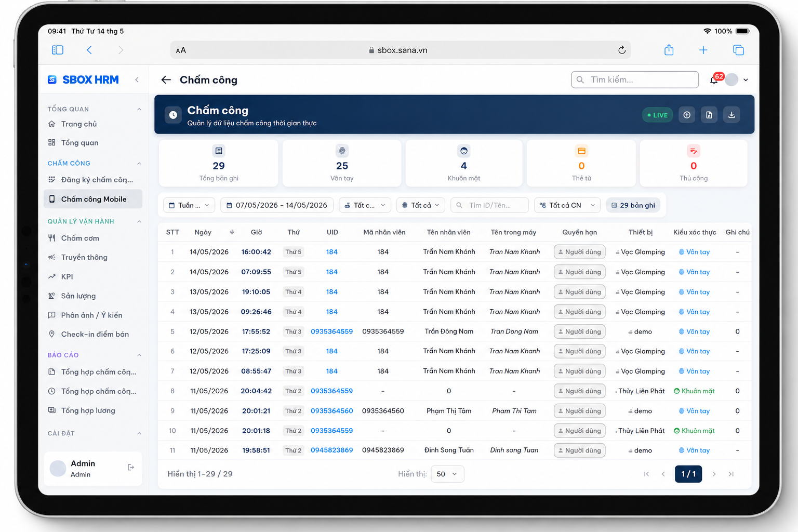This screenshot has width=798, height=532.
Task: Pick date range 07/05/2026 - 14/05/2026
Action: click(277, 205)
